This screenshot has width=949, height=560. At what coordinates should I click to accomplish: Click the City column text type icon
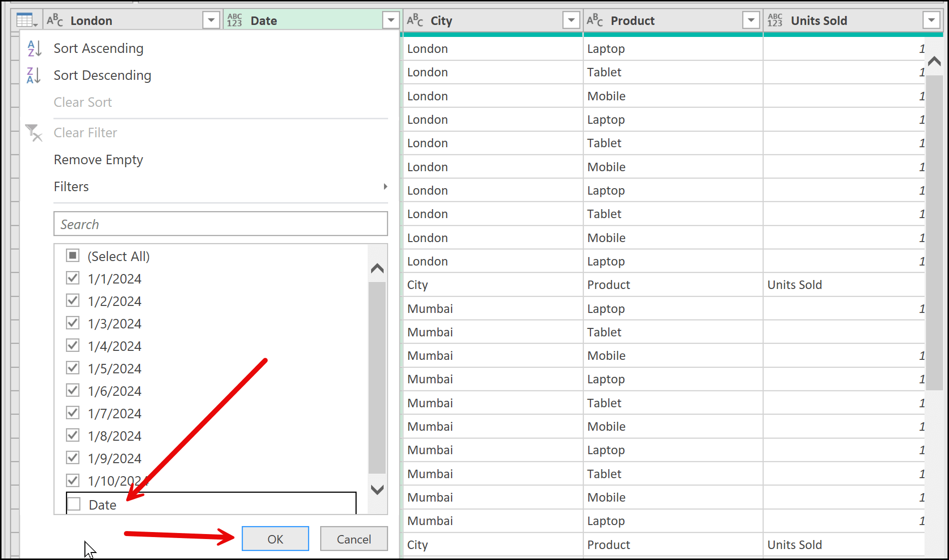coord(415,20)
